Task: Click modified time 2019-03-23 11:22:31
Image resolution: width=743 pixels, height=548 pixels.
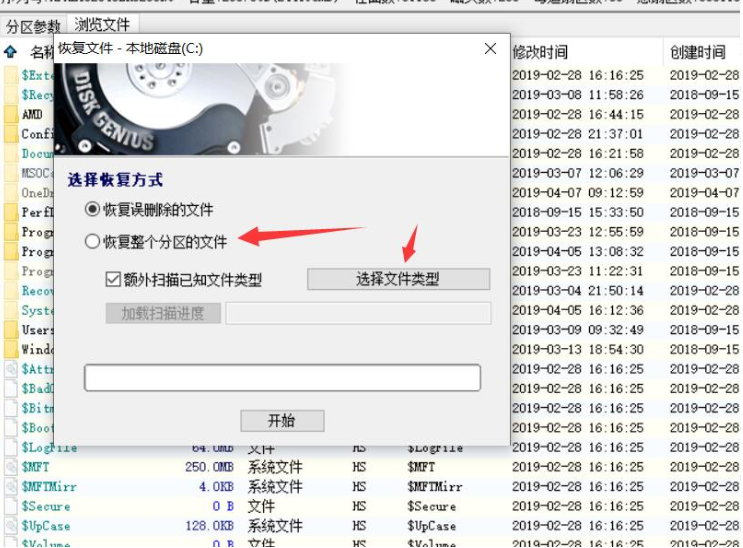Action: (x=578, y=271)
